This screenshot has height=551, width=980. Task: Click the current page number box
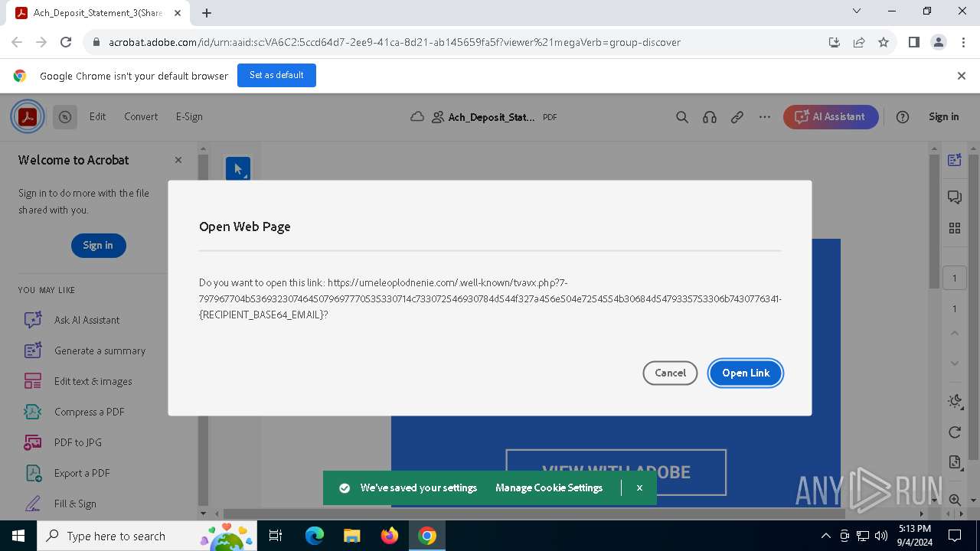tap(954, 278)
